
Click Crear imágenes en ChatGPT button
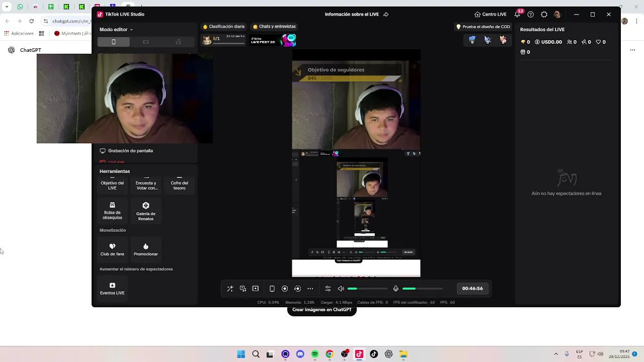point(322,310)
